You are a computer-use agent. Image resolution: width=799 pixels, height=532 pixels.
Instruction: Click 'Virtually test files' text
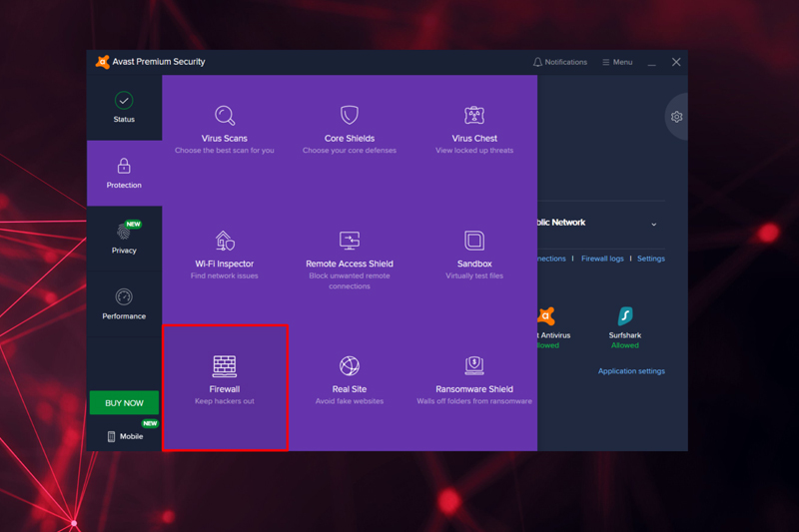coord(474,275)
